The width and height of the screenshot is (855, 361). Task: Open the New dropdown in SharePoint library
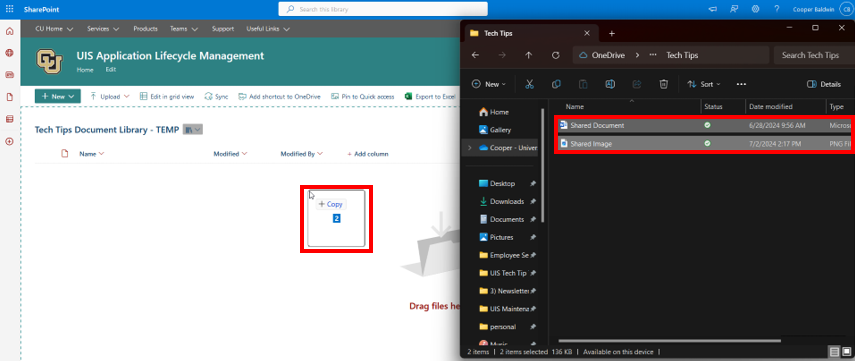(x=58, y=97)
